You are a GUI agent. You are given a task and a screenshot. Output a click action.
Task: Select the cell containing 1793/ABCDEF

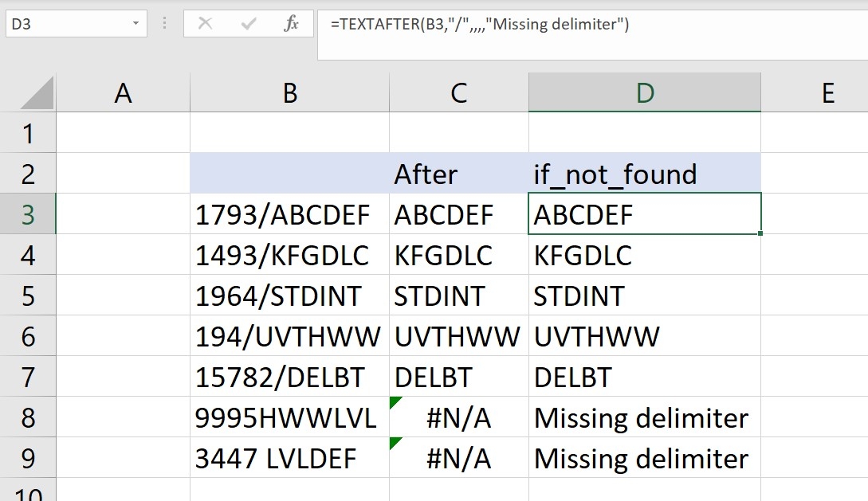(x=289, y=214)
